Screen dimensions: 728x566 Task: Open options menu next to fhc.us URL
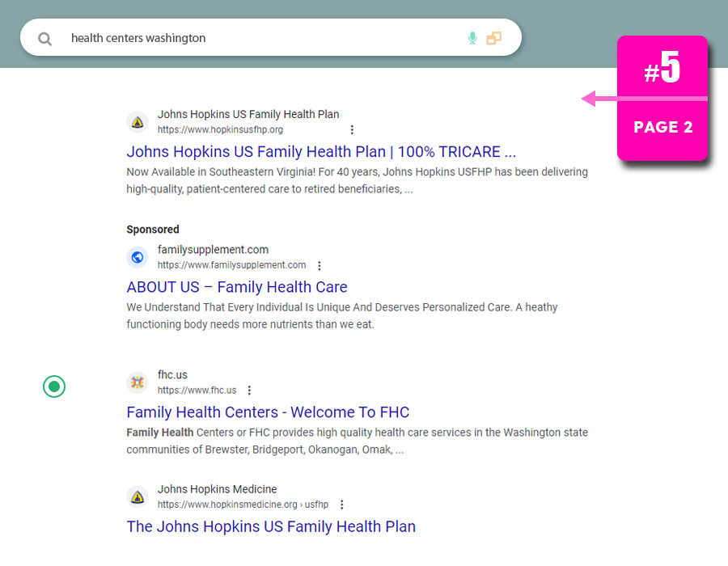coord(249,391)
